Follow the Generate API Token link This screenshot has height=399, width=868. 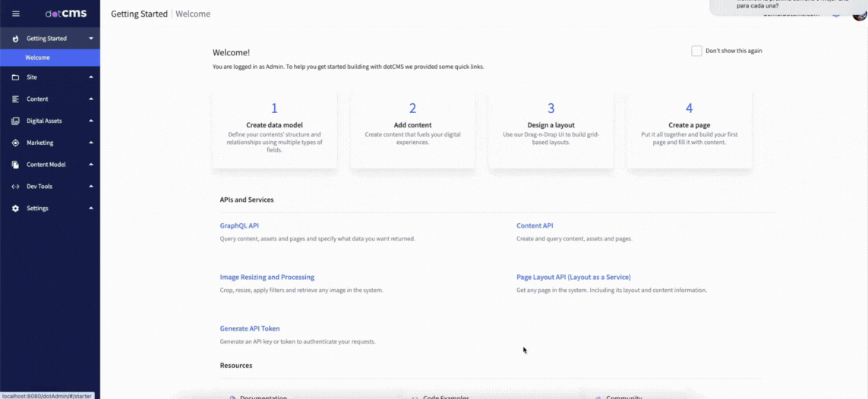click(250, 329)
